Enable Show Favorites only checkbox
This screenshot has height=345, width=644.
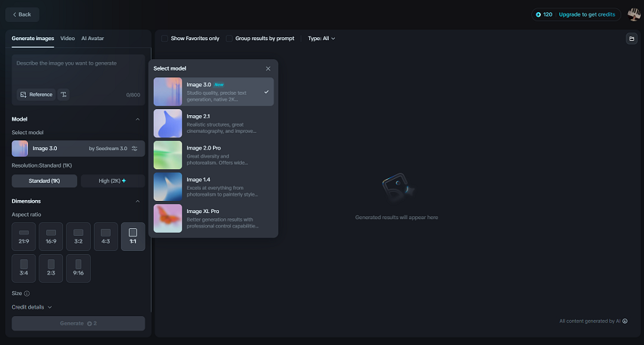point(164,38)
